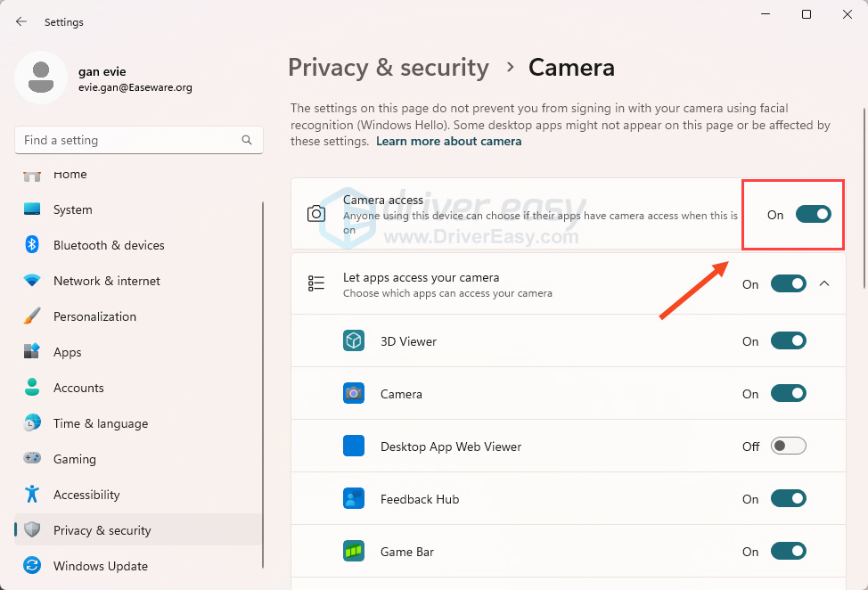Open Bluetooth & devices settings
This screenshot has width=868, height=590.
[x=34, y=245]
